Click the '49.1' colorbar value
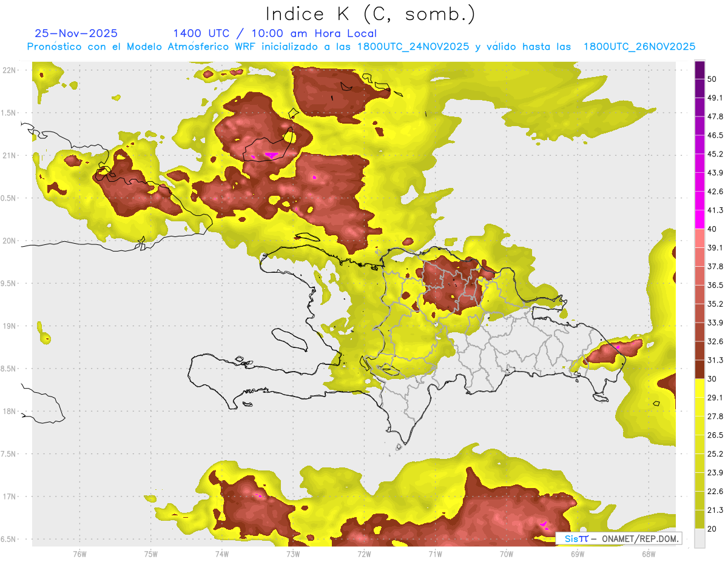 [x=715, y=98]
